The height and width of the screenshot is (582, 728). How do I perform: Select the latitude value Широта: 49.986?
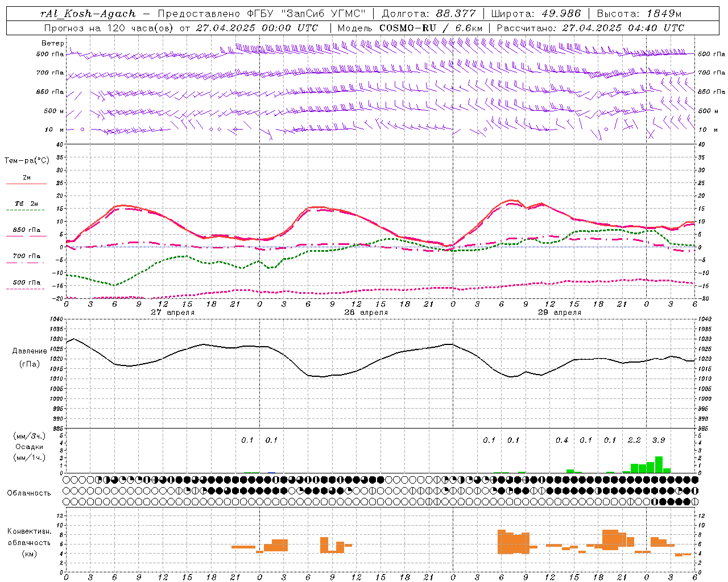pos(536,14)
